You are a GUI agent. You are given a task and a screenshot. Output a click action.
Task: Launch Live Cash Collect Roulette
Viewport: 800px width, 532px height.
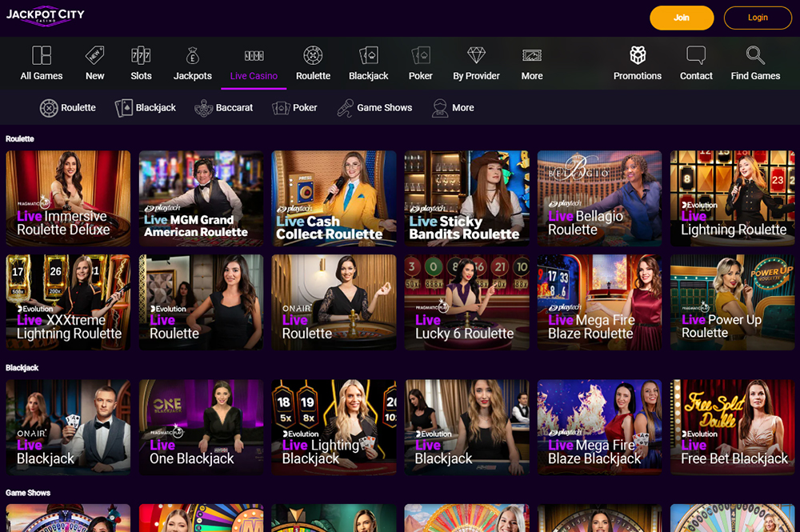pos(334,198)
